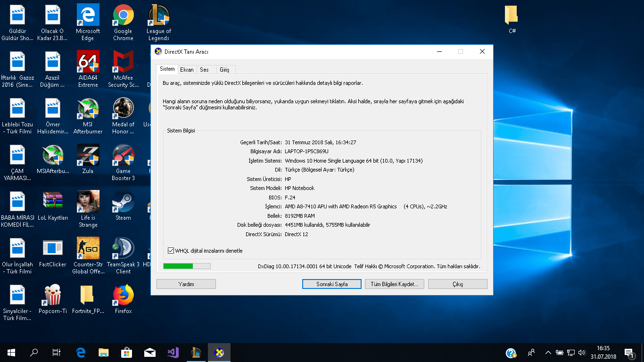Select the Steam desktop shortcut
The height and width of the screenshot is (362, 644).
(x=123, y=206)
